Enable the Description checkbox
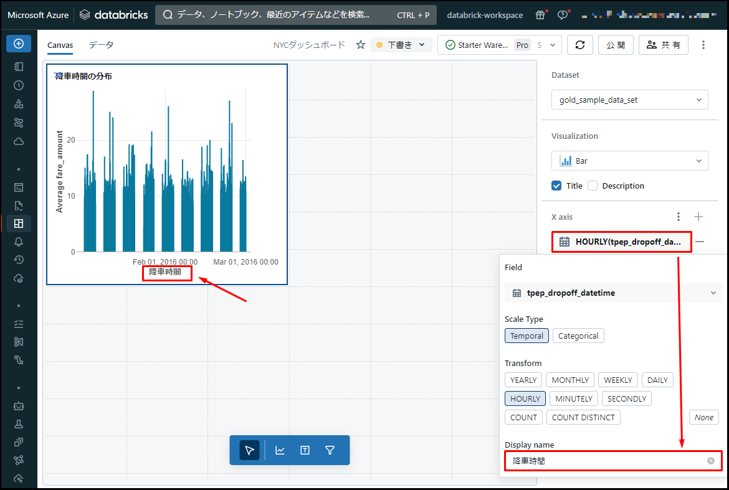 pyautogui.click(x=593, y=186)
